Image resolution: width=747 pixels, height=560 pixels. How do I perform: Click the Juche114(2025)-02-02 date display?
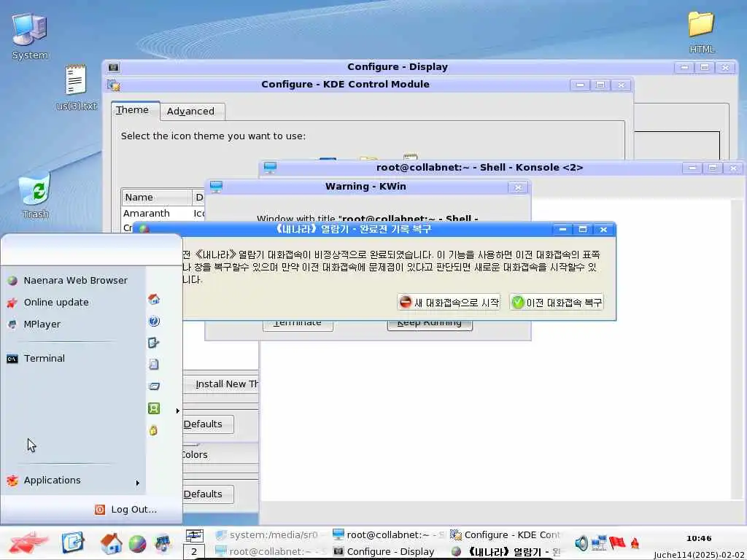click(700, 555)
